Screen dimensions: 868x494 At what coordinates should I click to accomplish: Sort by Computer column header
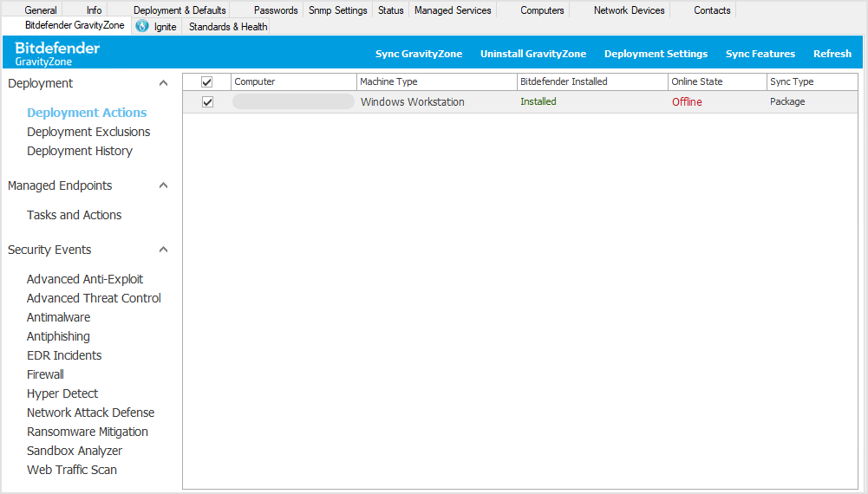pyautogui.click(x=294, y=81)
